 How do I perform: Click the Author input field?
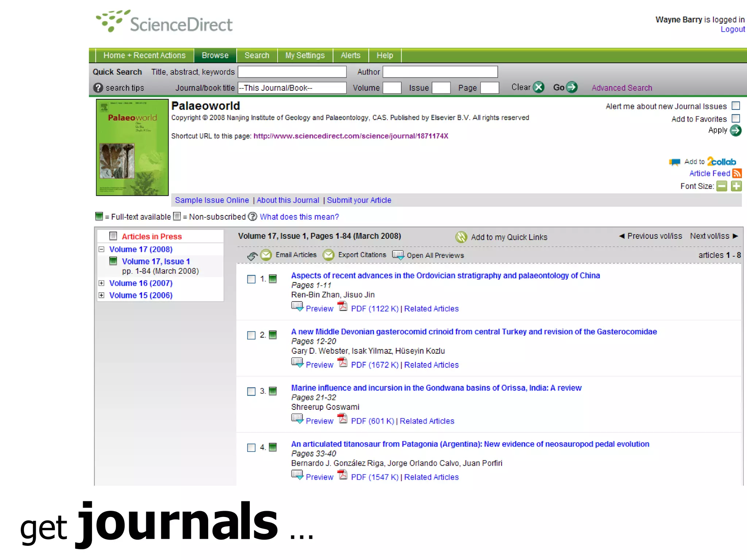440,72
